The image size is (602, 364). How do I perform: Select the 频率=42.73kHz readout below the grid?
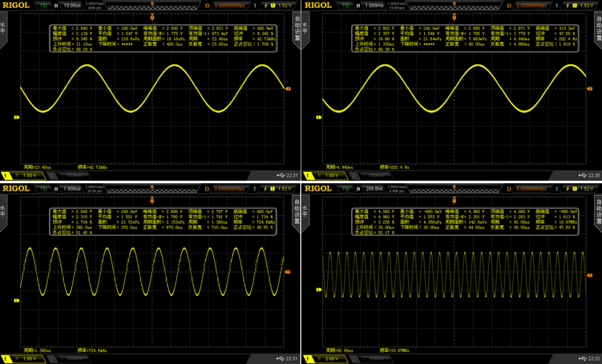pyautogui.click(x=92, y=167)
